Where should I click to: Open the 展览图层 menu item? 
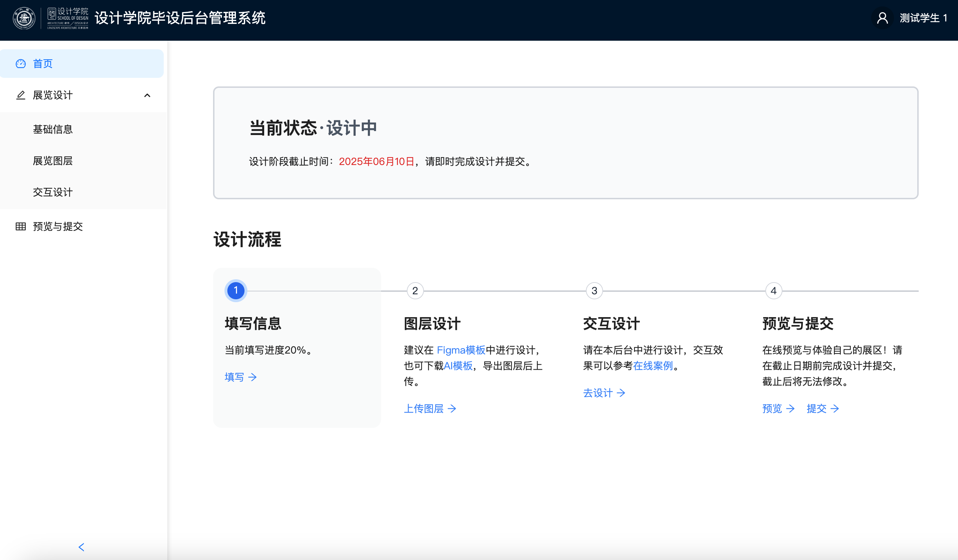[53, 161]
